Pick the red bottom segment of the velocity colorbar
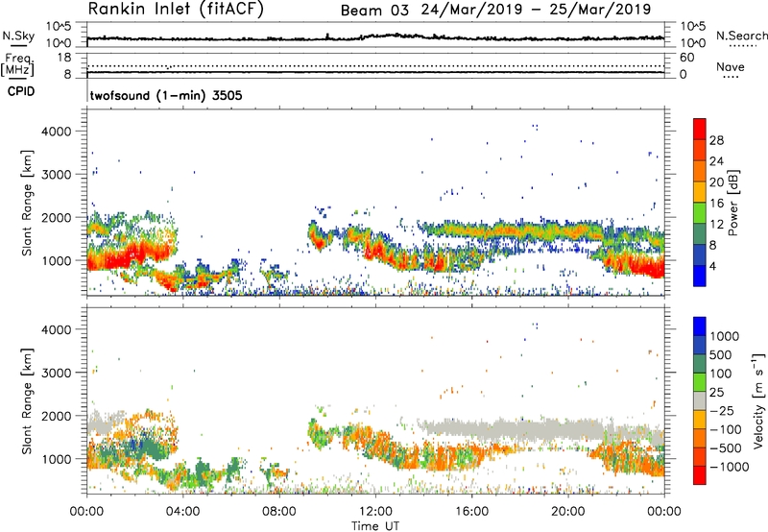The height and width of the screenshot is (532, 768). (x=700, y=475)
